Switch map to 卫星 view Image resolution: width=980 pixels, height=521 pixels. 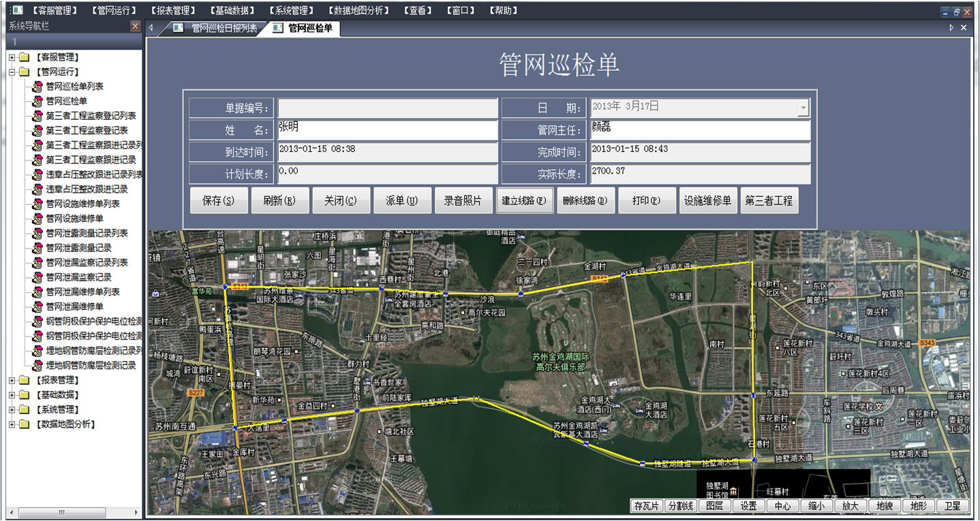tap(952, 506)
